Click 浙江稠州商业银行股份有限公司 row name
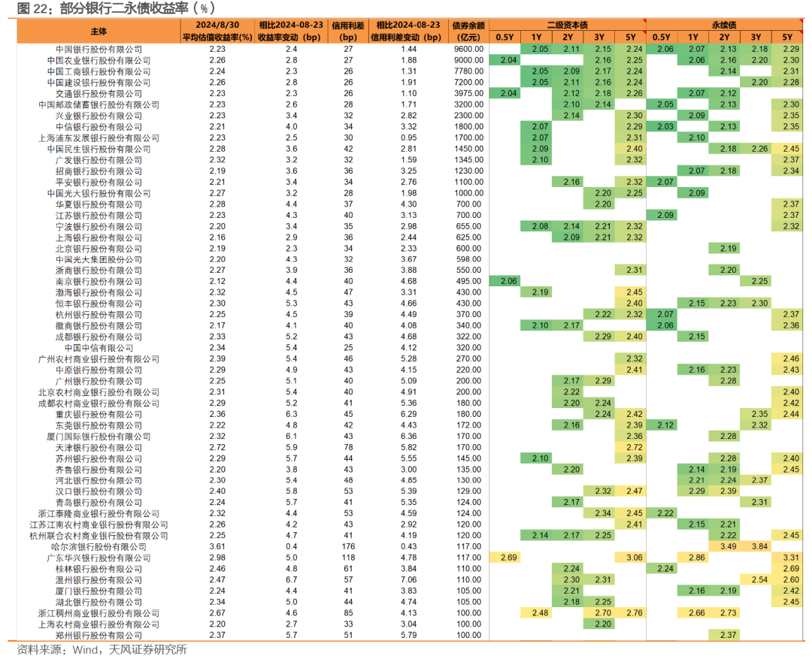 98,613
